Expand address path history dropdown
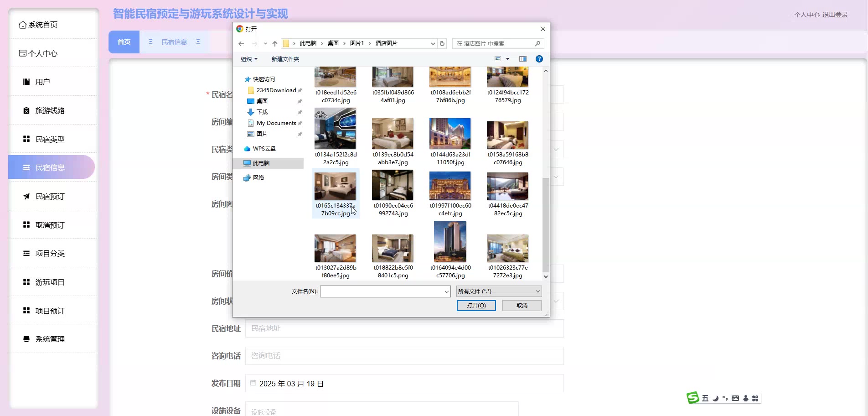Image resolution: width=868 pixels, height=416 pixels. (x=433, y=44)
